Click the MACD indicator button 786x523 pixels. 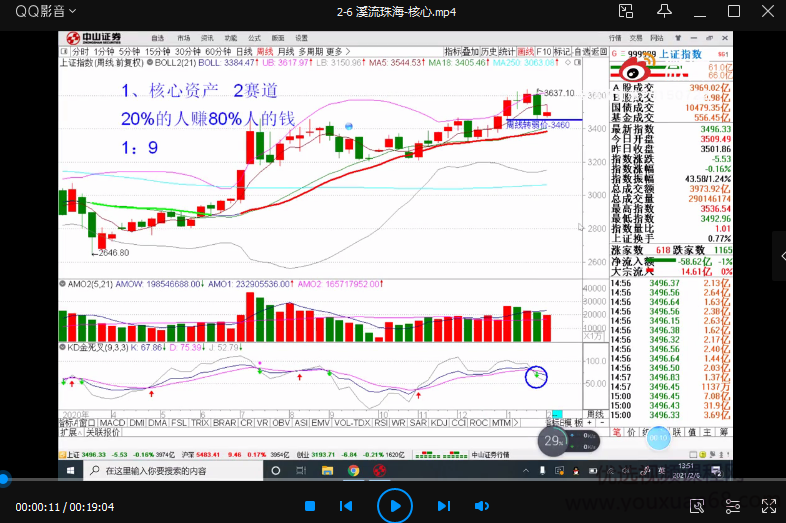click(x=112, y=422)
